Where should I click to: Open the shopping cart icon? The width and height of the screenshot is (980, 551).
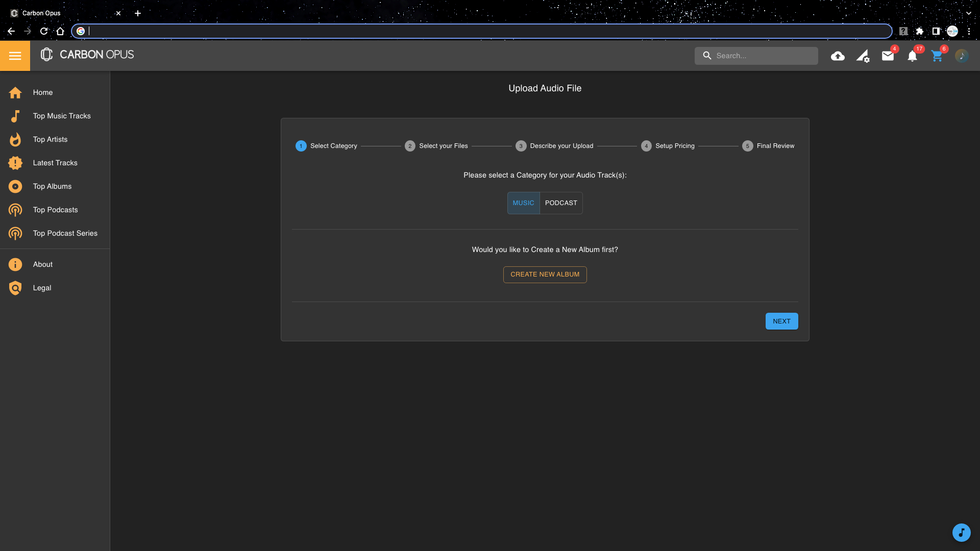tap(937, 56)
